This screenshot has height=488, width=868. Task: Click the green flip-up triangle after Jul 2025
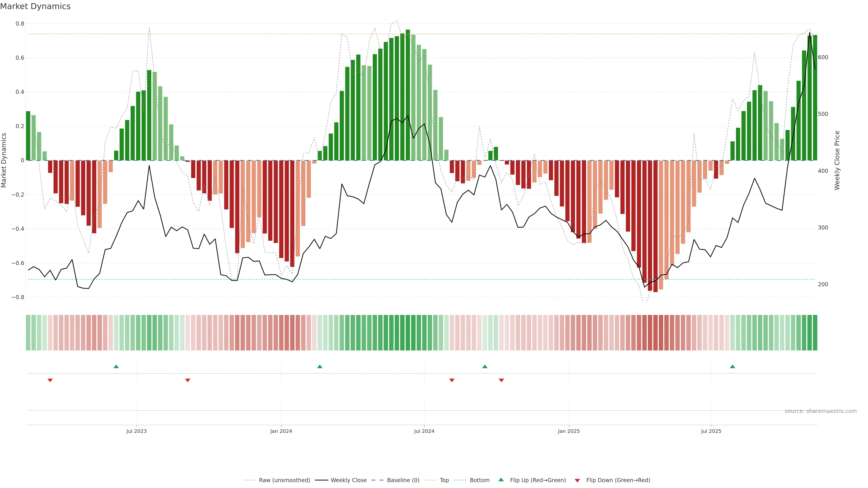coord(733,366)
